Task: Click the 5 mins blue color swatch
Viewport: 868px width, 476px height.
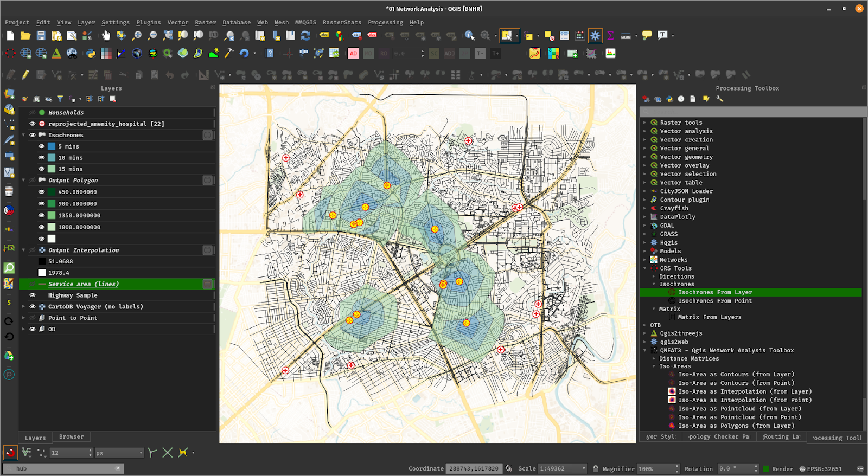Action: pos(52,146)
